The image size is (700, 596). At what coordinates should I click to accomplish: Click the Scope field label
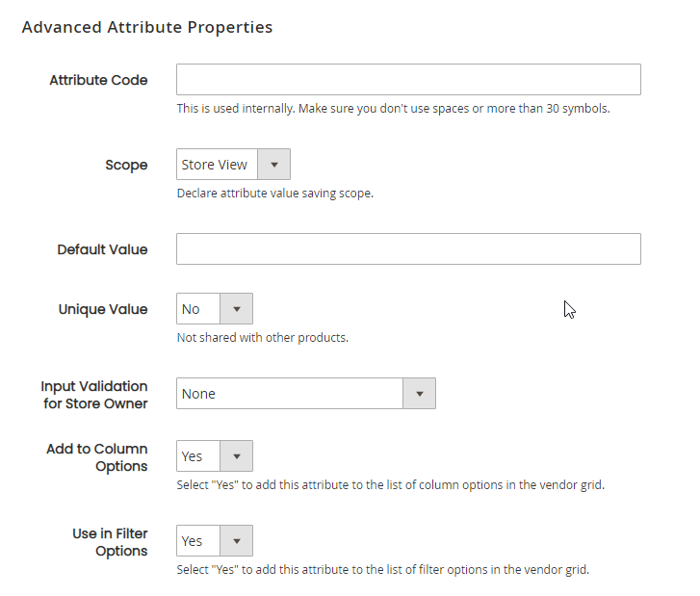(x=126, y=165)
